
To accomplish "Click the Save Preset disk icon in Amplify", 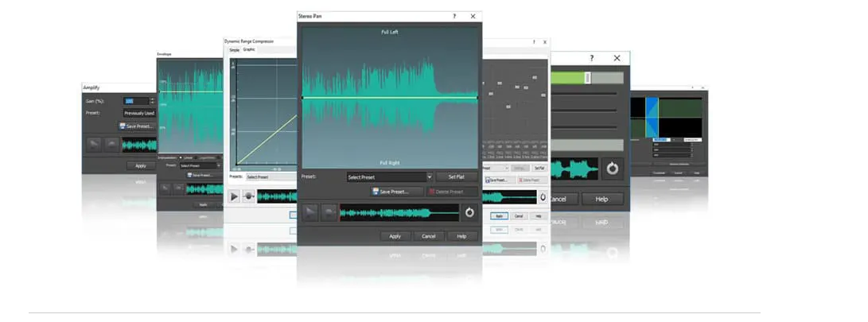I will [123, 126].
